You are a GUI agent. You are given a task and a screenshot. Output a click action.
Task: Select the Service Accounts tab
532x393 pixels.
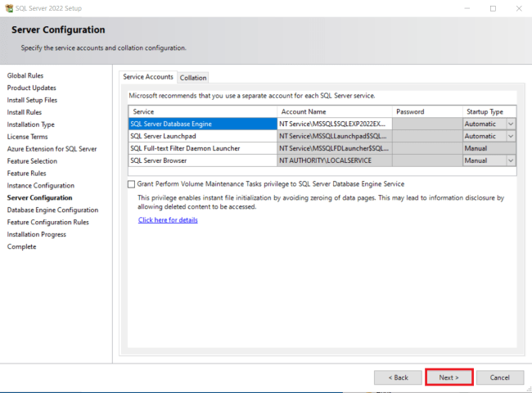pos(148,77)
